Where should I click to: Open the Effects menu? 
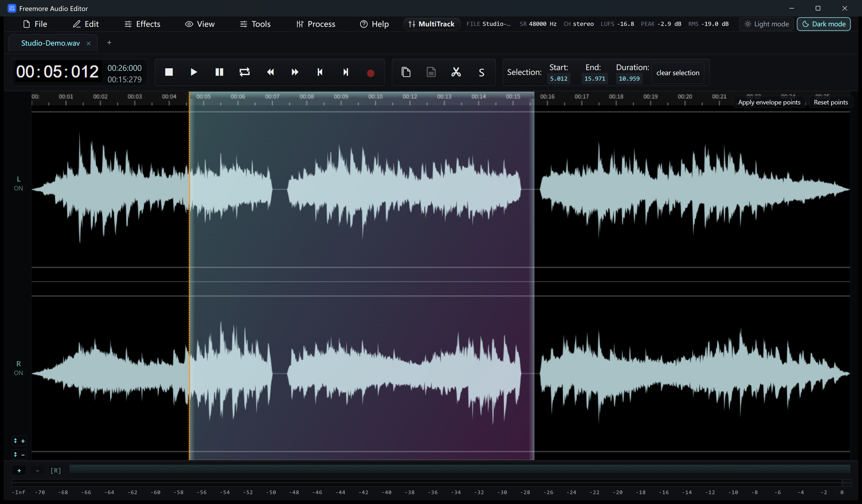pos(142,24)
